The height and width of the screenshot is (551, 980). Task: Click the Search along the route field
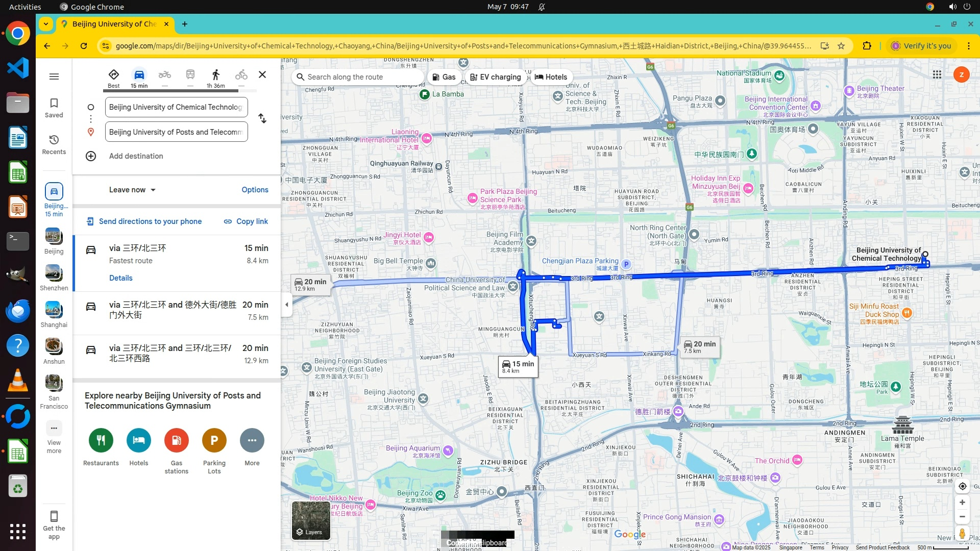(357, 77)
